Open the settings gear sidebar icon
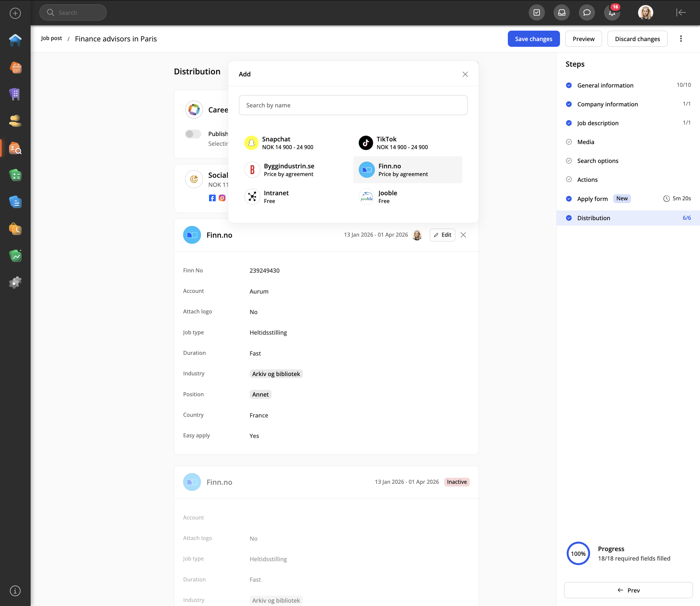Viewport: 700px width, 606px height. (x=15, y=283)
